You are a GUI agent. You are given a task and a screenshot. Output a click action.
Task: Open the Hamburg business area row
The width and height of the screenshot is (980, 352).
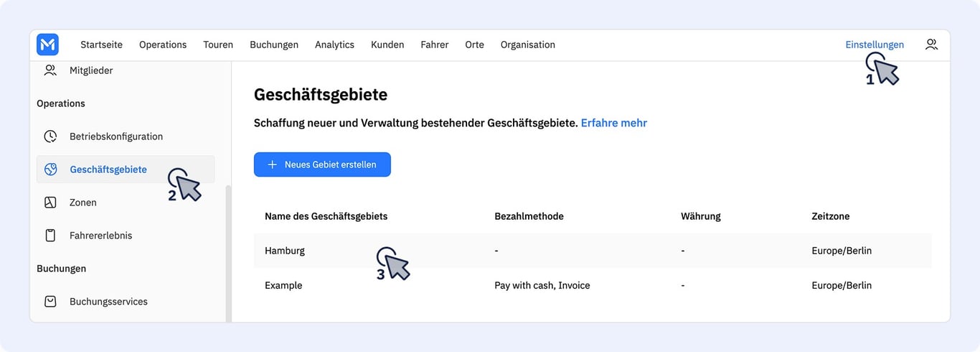pyautogui.click(x=593, y=251)
